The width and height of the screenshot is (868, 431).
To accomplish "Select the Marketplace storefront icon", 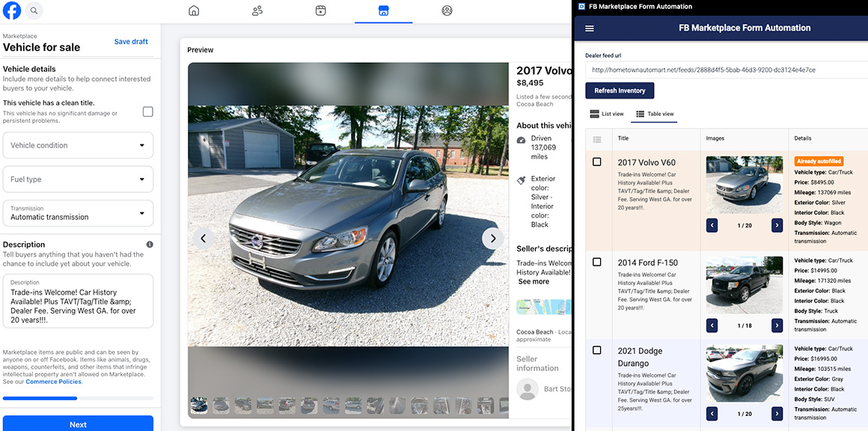I will click(383, 10).
